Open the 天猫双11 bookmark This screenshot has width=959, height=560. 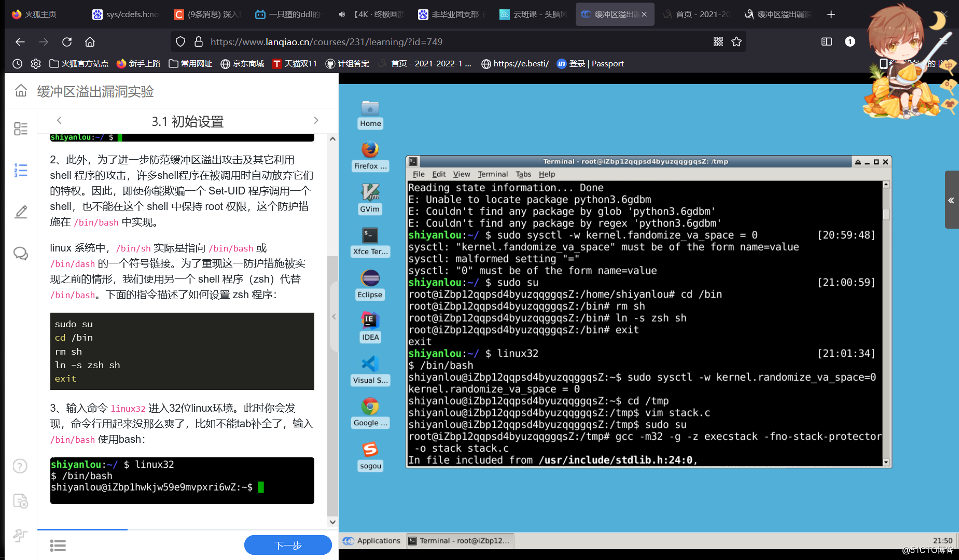coord(294,63)
